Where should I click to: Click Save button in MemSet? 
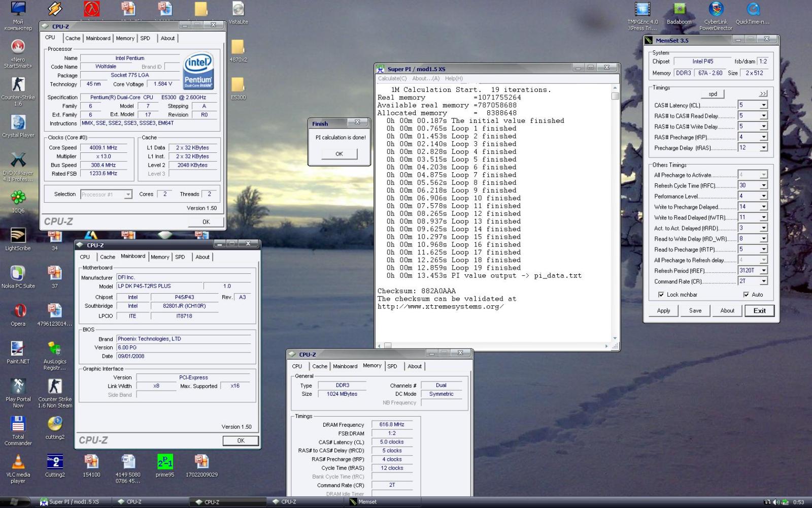coord(695,311)
